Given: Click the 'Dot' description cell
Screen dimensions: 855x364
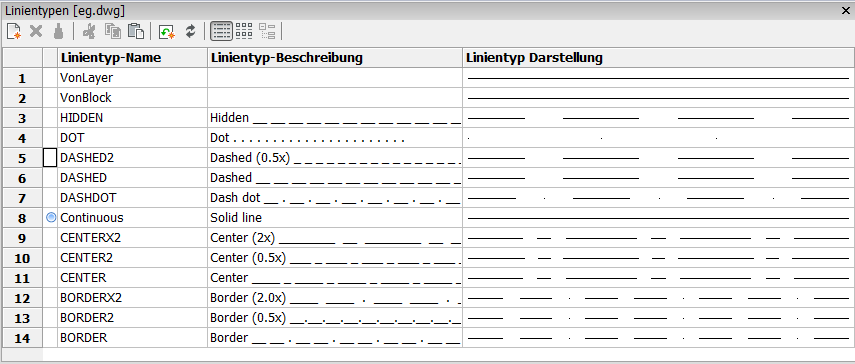Looking at the screenshot, I should [335, 138].
